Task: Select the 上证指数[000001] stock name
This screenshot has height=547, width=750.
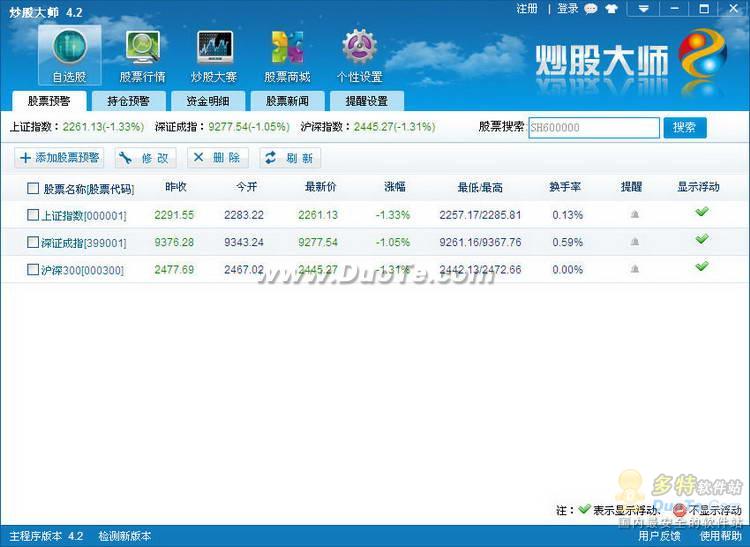Action: point(84,216)
